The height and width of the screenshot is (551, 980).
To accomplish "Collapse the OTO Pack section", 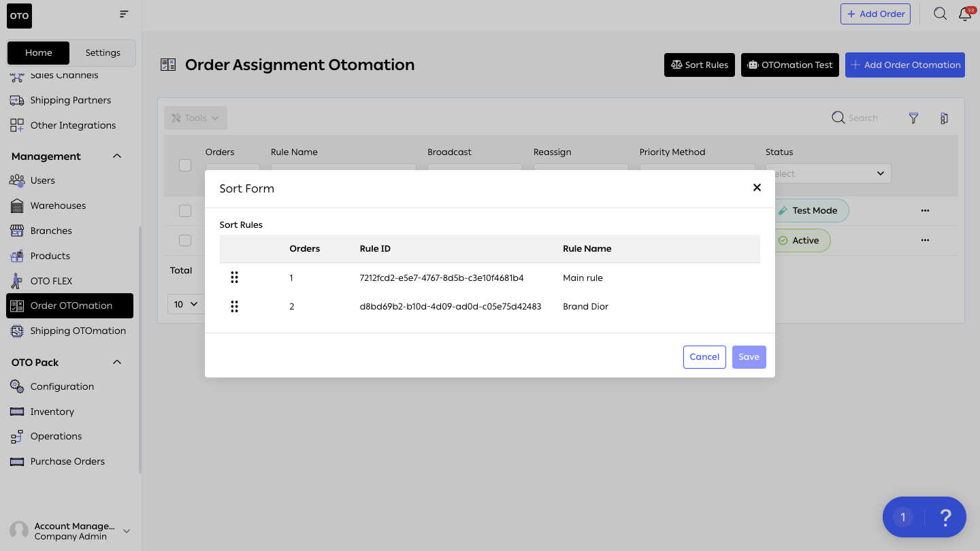I will point(117,362).
